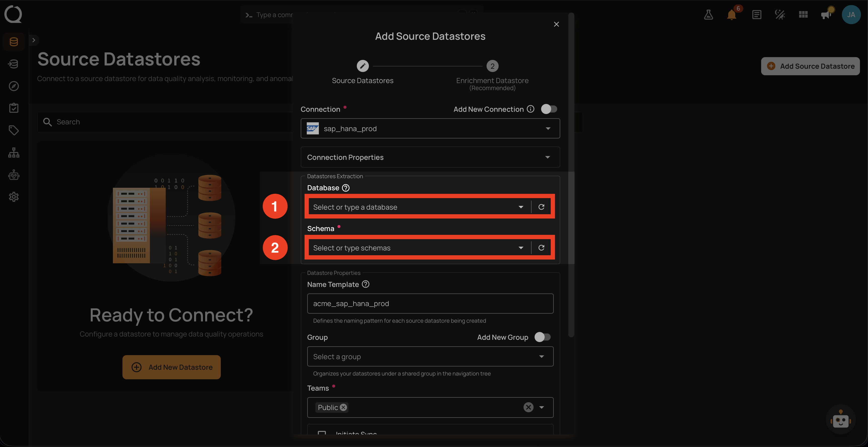This screenshot has width=868, height=447.
Task: Open the Select a group dropdown
Action: coord(430,357)
